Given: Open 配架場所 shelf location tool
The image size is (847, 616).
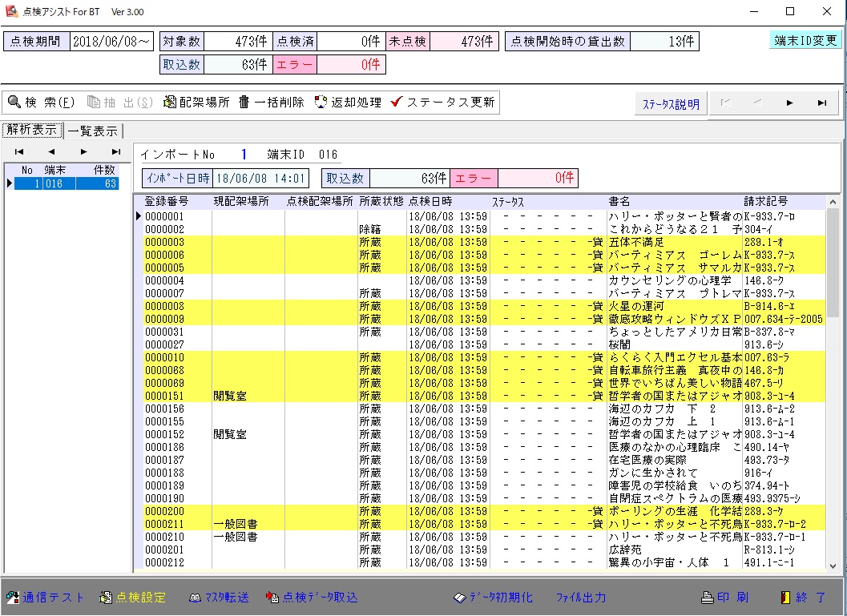Looking at the screenshot, I should [x=196, y=102].
